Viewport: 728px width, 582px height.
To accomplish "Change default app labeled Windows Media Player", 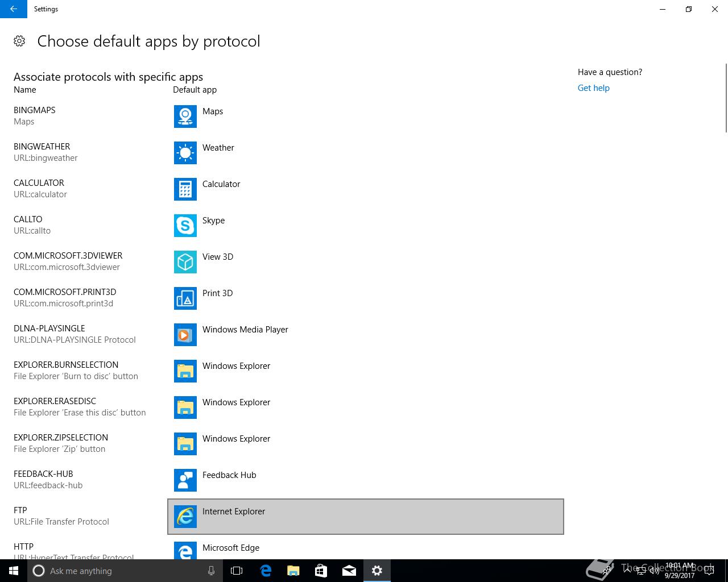I will (366, 335).
